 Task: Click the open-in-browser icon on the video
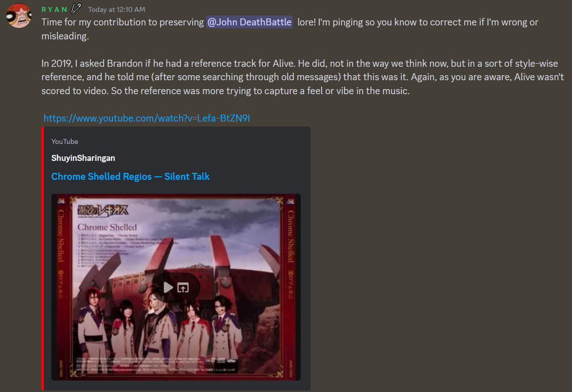pos(183,287)
